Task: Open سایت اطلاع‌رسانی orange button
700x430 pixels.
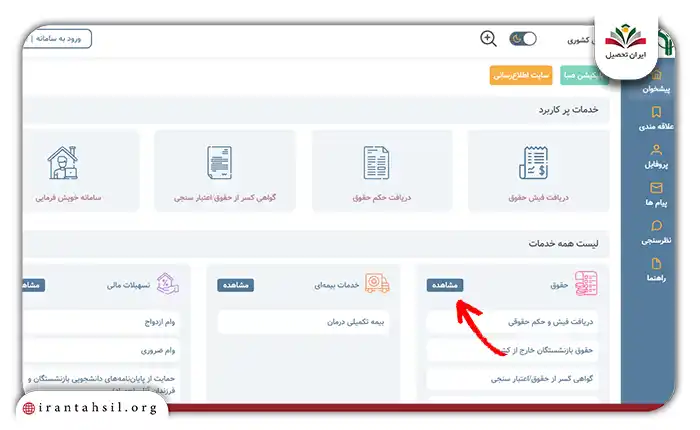Action: 521,75
